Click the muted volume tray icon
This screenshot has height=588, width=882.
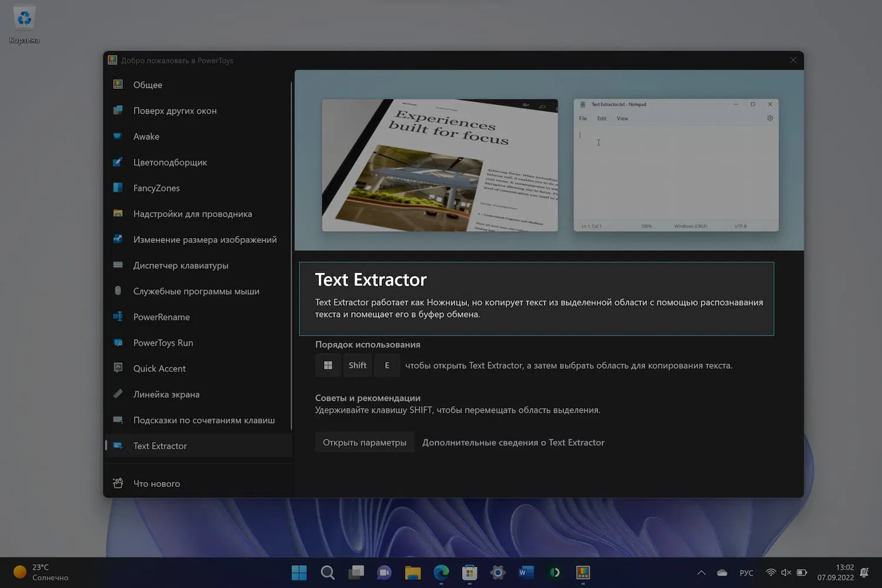point(786,573)
